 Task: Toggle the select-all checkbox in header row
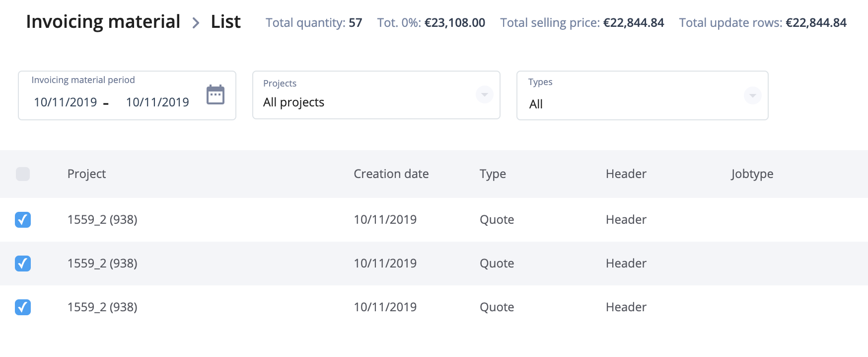[23, 174]
